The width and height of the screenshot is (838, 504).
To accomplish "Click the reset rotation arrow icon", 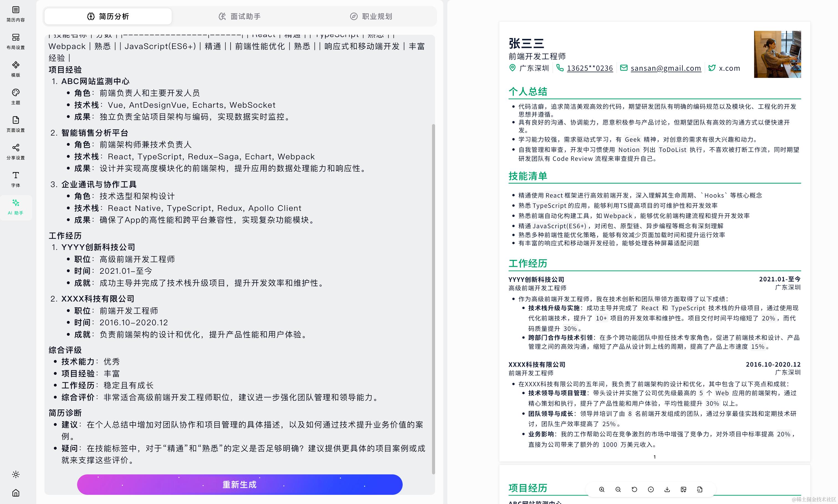I will (x=634, y=489).
